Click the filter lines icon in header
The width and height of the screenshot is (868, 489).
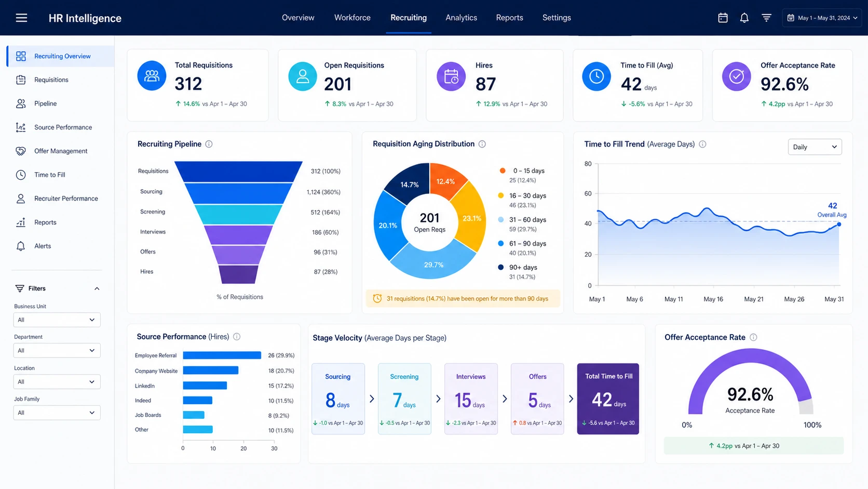(x=766, y=18)
